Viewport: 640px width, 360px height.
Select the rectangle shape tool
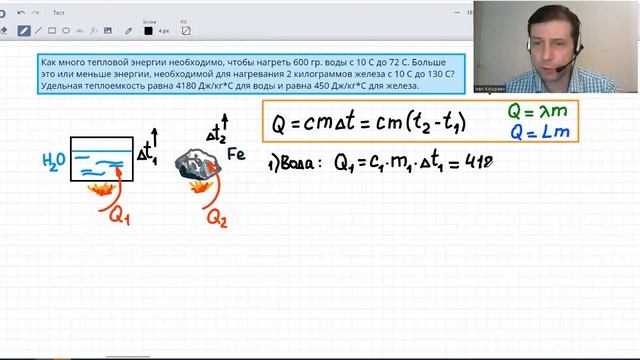point(52,31)
